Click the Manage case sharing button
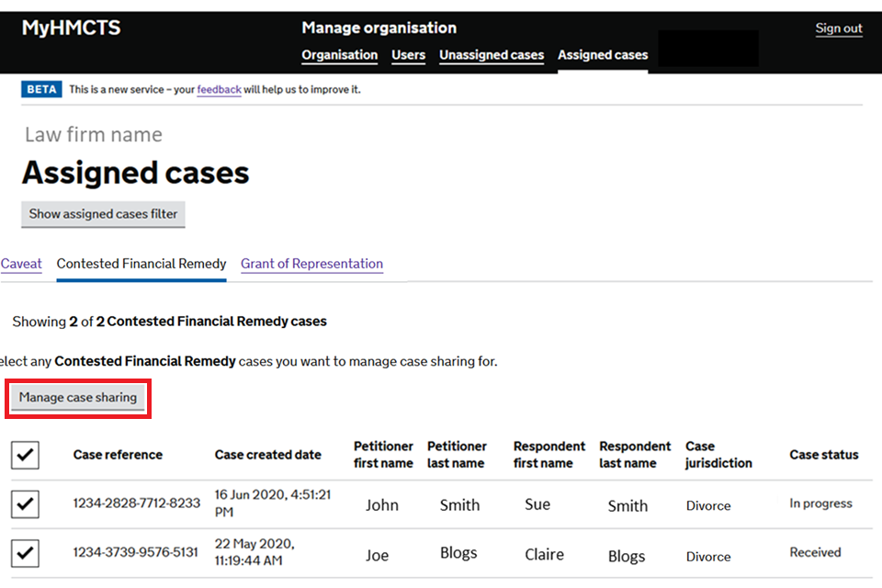Screen dimensions: 882x588 77,398
